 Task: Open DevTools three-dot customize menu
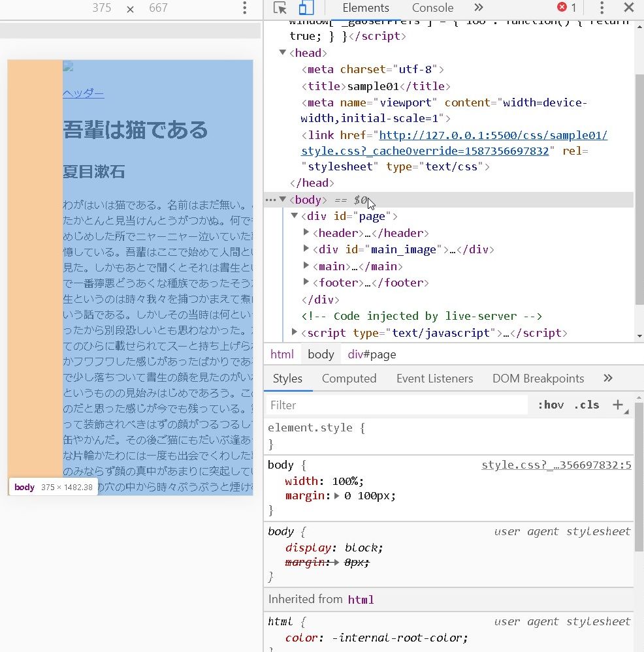click(x=602, y=8)
